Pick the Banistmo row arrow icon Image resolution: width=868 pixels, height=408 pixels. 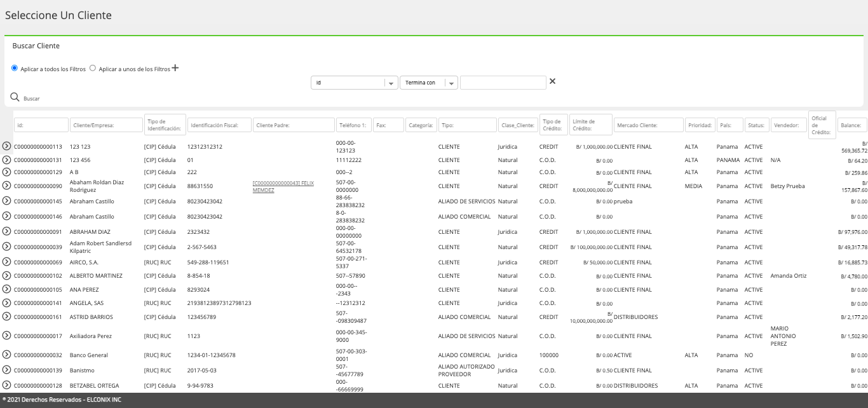[6, 370]
